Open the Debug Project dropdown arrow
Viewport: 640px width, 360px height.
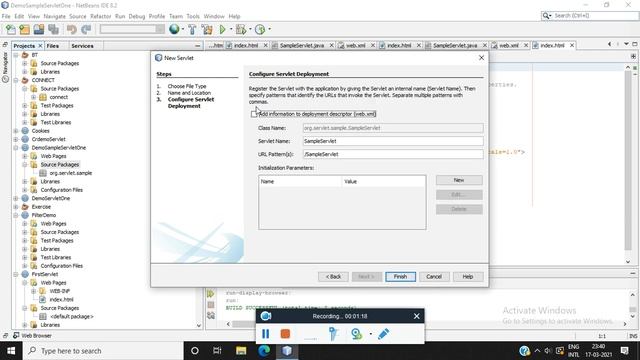point(250,29)
